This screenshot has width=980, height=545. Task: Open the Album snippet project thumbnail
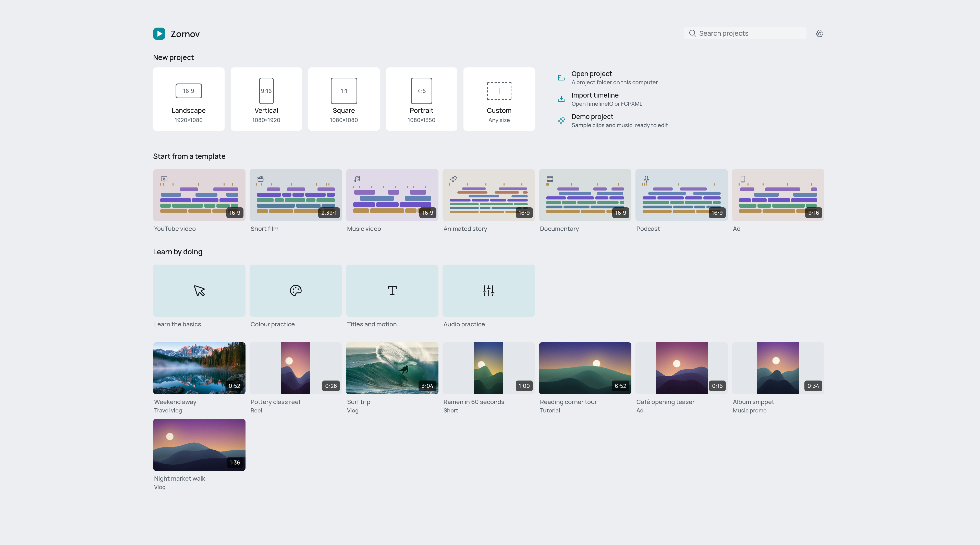pos(778,368)
